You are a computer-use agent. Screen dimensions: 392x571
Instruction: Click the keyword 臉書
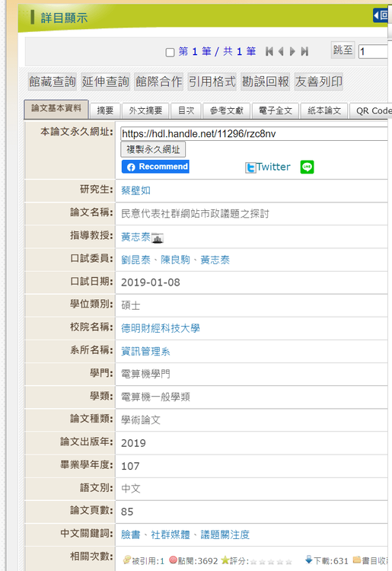[130, 534]
